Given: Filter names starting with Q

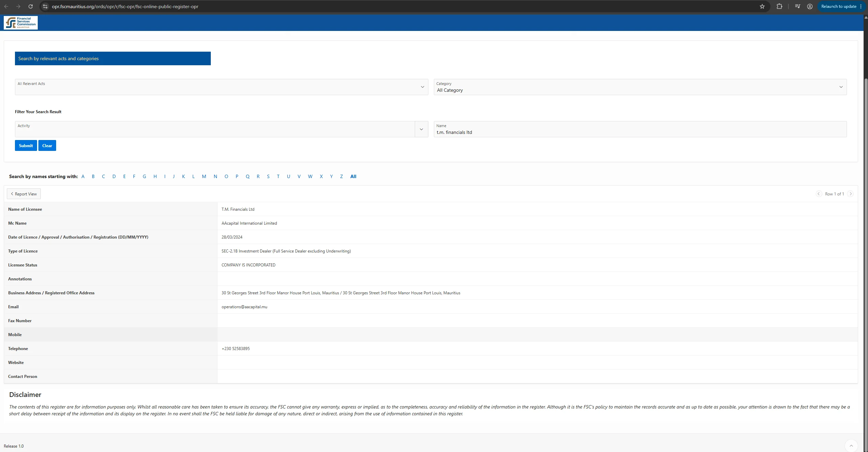Looking at the screenshot, I should (x=248, y=176).
